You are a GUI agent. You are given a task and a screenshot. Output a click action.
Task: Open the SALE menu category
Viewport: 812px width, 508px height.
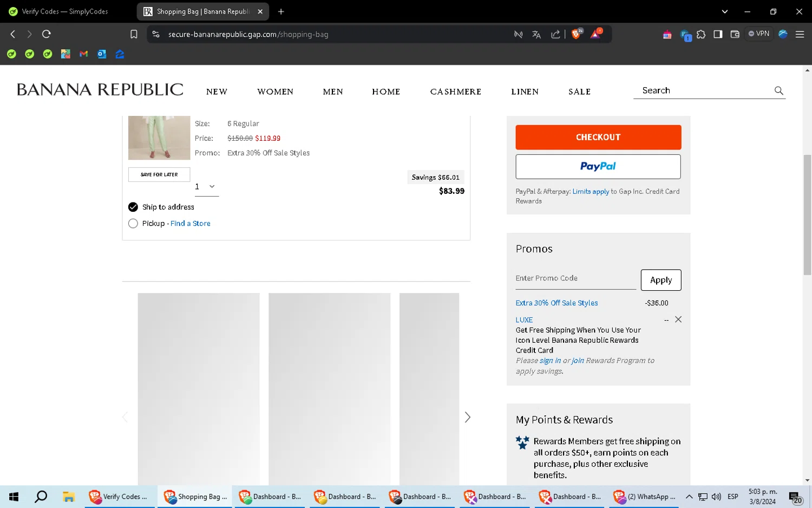tap(579, 92)
